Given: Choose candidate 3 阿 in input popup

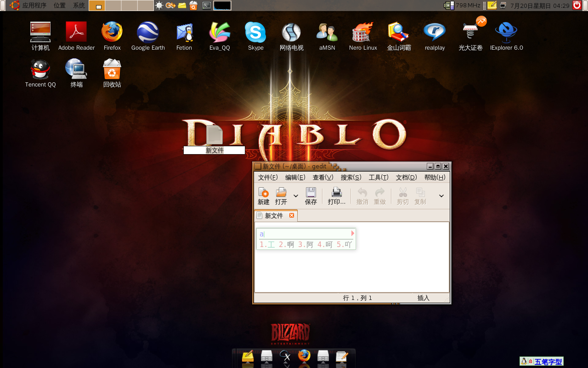Looking at the screenshot, I should pyautogui.click(x=306, y=245).
